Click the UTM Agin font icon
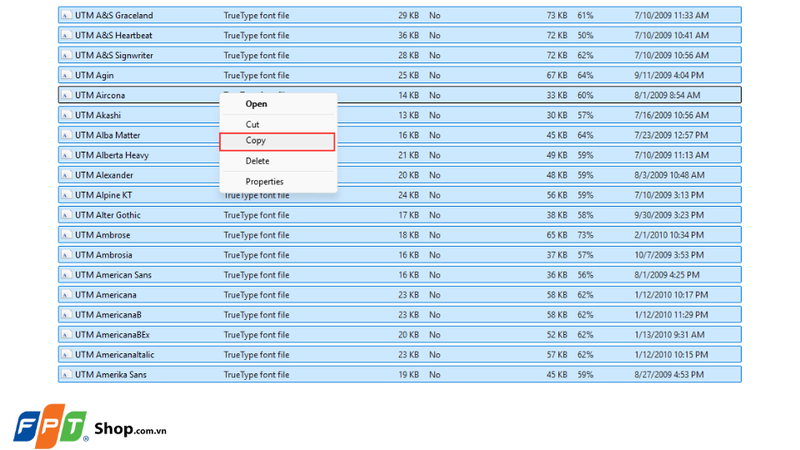 [x=66, y=75]
